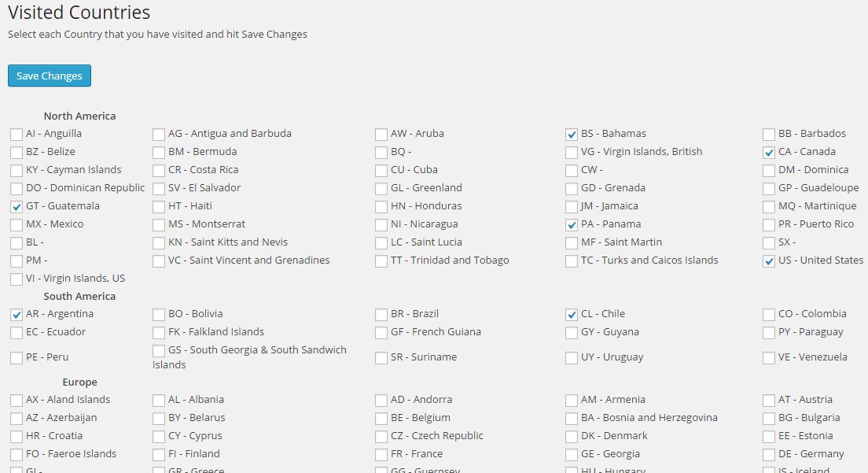Uncheck the CA - Canada checkbox

(x=769, y=153)
